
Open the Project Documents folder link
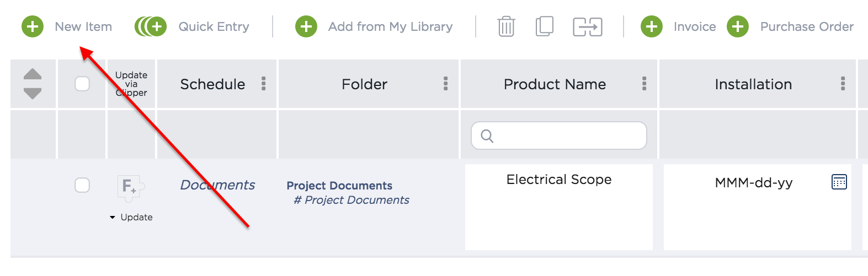click(x=339, y=186)
